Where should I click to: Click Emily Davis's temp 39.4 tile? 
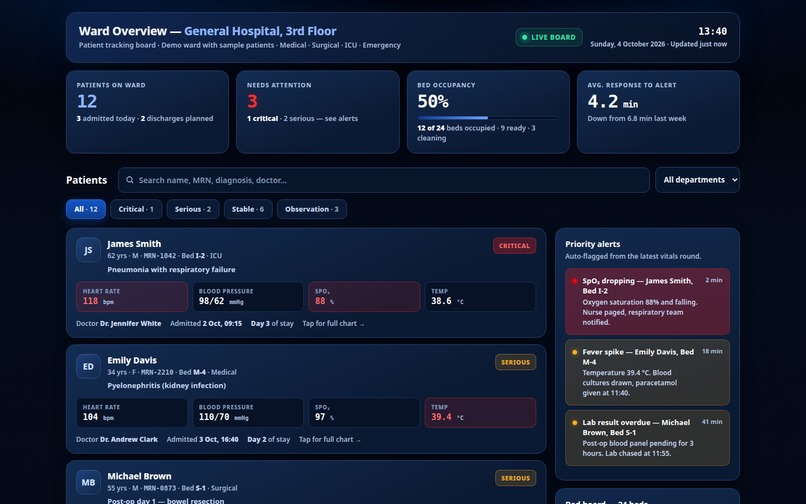(480, 412)
